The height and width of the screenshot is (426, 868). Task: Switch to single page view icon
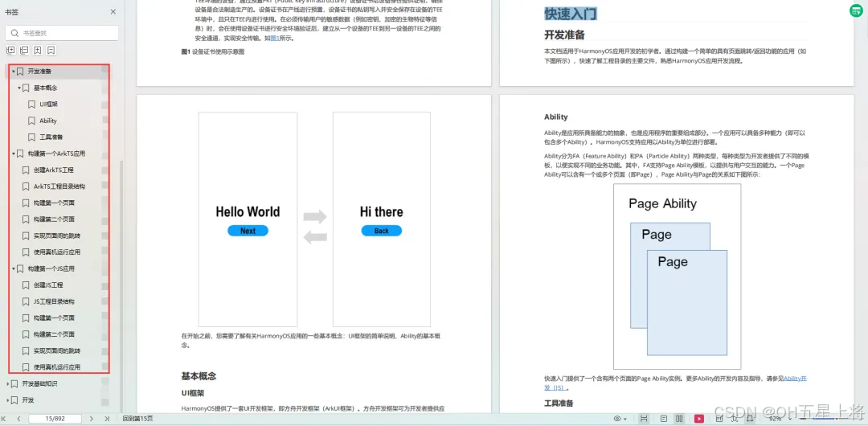pyautogui.click(x=664, y=418)
